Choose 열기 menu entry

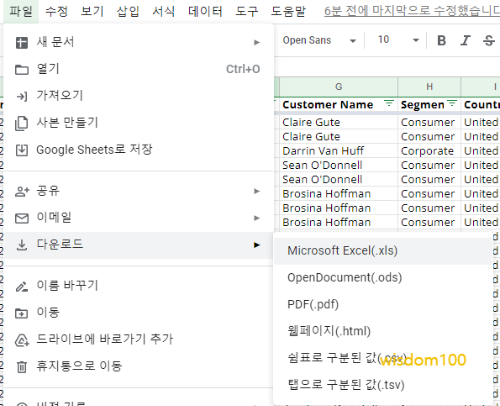138,70
